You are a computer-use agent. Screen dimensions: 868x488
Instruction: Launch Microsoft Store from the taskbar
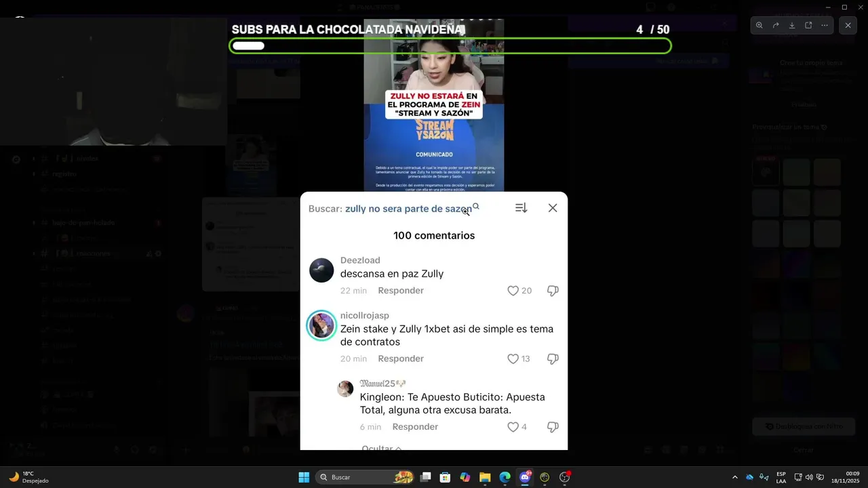coord(445,477)
